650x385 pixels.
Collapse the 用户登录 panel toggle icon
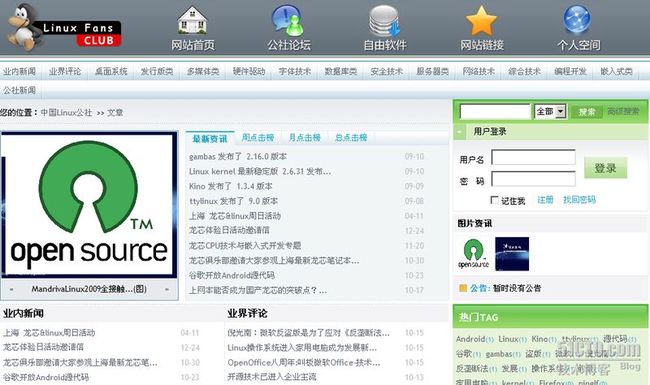(459, 132)
